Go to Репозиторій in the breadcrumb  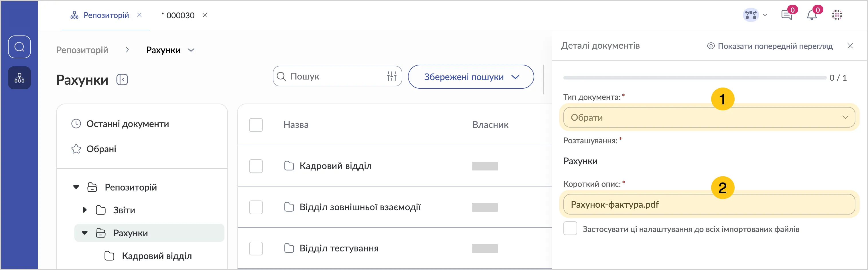(x=82, y=50)
